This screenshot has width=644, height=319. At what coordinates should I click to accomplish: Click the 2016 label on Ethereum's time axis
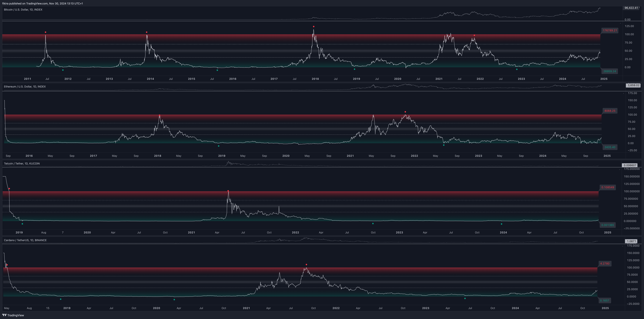coord(29,156)
